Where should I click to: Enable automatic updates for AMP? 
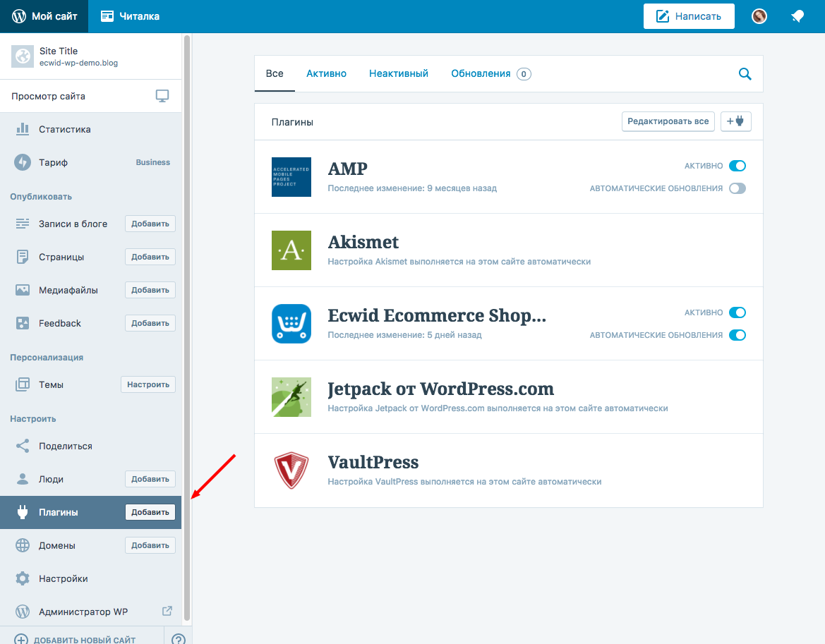point(737,188)
